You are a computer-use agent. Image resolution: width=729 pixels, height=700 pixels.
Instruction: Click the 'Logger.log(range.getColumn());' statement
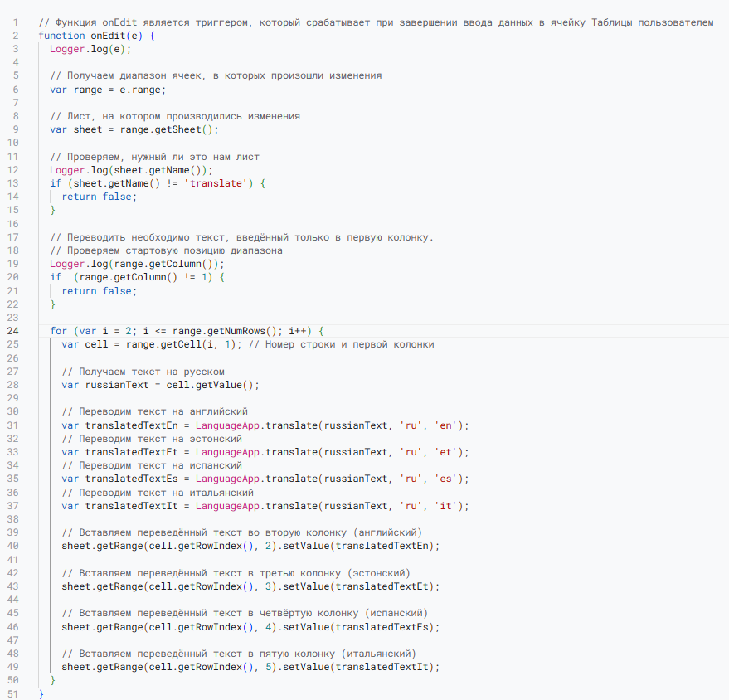coord(137,264)
